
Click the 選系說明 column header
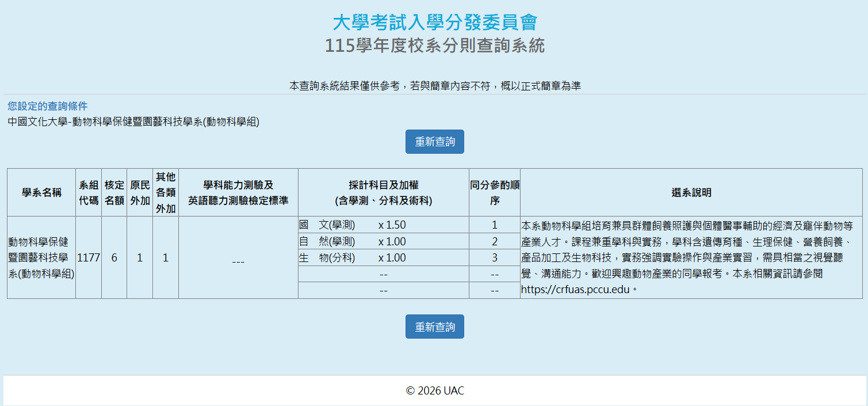pos(691,192)
